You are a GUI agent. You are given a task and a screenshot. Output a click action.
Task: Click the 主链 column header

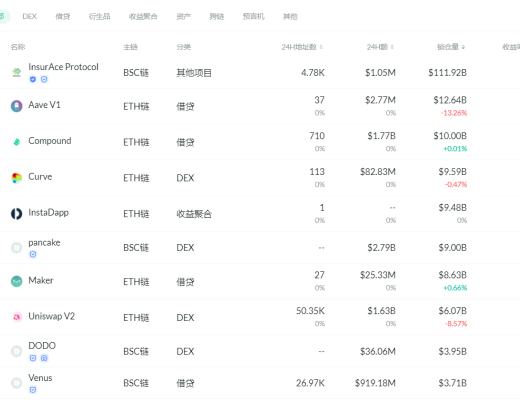pyautogui.click(x=130, y=47)
